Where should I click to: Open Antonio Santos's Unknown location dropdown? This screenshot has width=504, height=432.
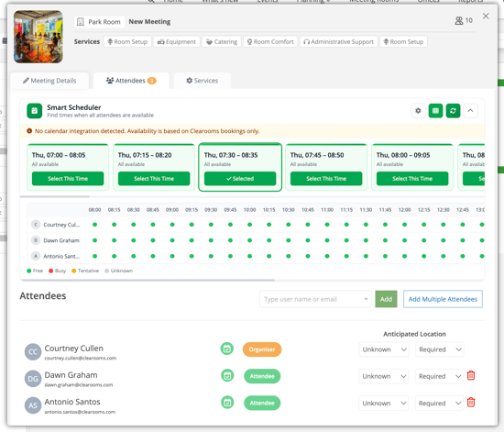click(384, 403)
